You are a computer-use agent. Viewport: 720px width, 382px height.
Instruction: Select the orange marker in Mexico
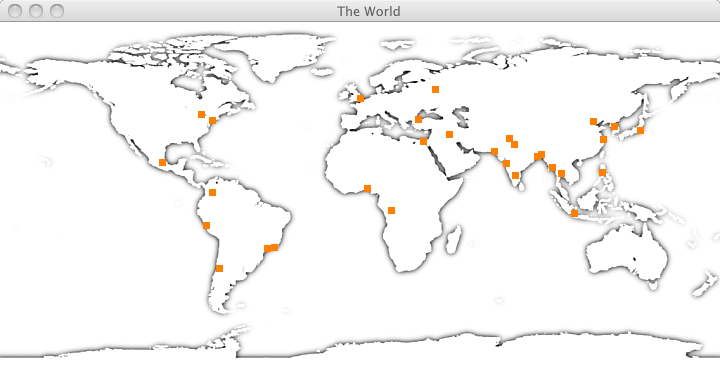pos(162,163)
